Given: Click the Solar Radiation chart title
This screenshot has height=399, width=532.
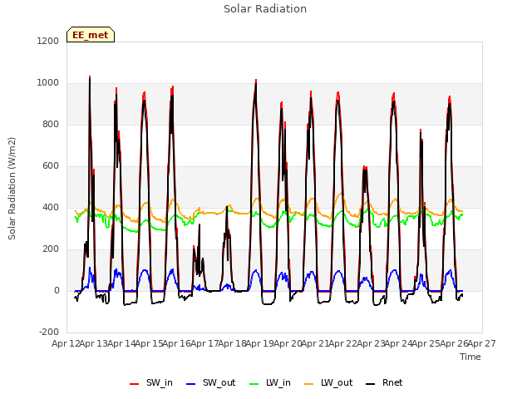Looking at the screenshot, I should click(265, 9).
